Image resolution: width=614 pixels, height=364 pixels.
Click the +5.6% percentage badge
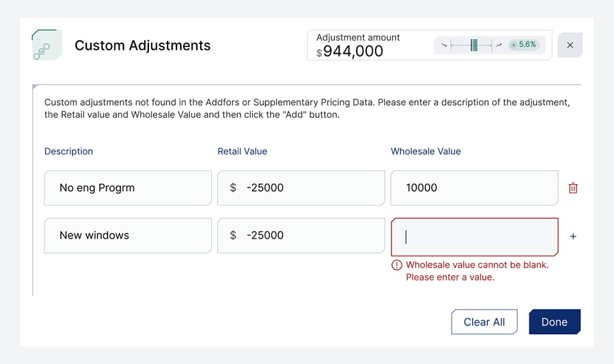point(524,45)
